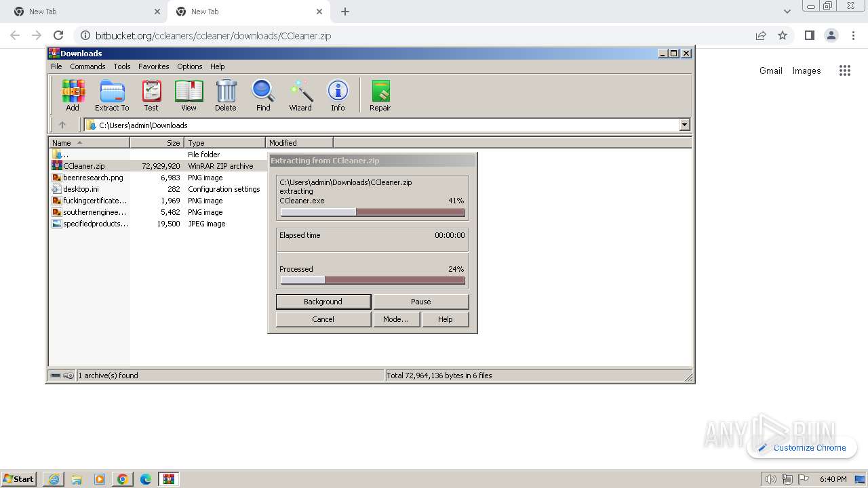Toggle Chrome side panel icon
This screenshot has height=488, width=868.
pyautogui.click(x=809, y=35)
